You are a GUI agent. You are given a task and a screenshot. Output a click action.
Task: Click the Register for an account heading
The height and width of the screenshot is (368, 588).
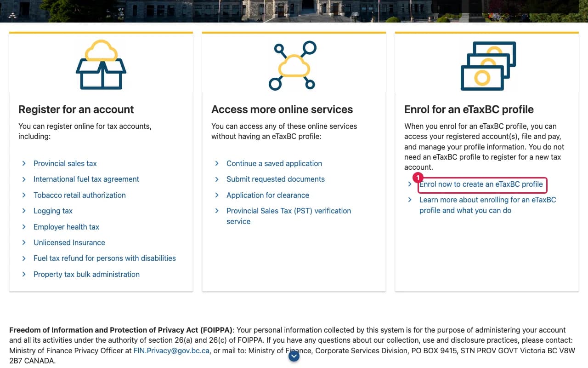(x=76, y=109)
